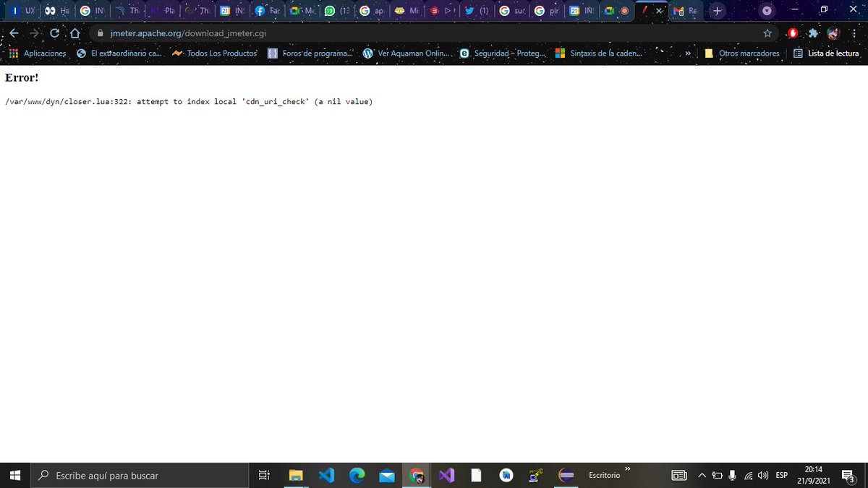This screenshot has height=488, width=868.
Task: Open the Escritorio desktop toolbar
Action: coord(604,475)
